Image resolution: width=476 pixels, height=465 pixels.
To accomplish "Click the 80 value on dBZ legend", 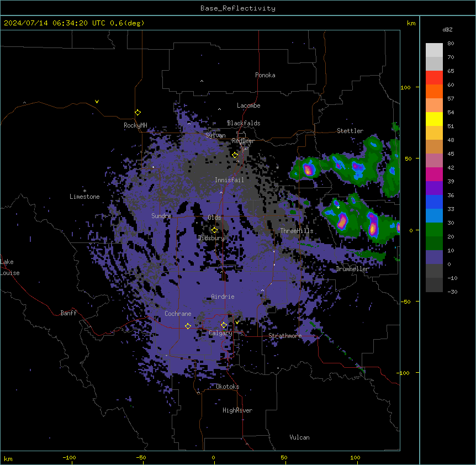I will [451, 44].
